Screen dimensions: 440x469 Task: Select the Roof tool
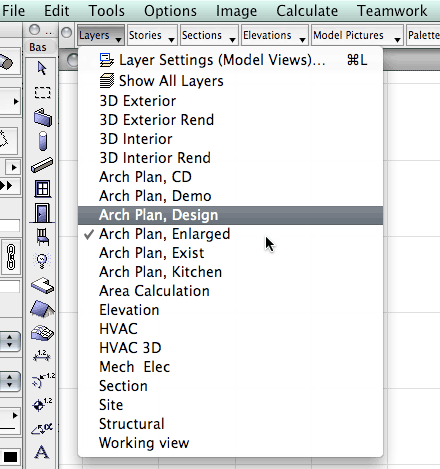point(42,309)
